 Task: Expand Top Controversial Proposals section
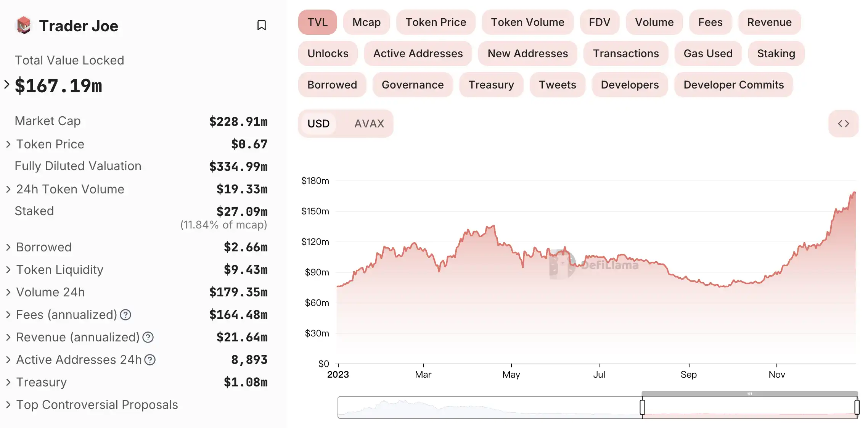pos(8,405)
